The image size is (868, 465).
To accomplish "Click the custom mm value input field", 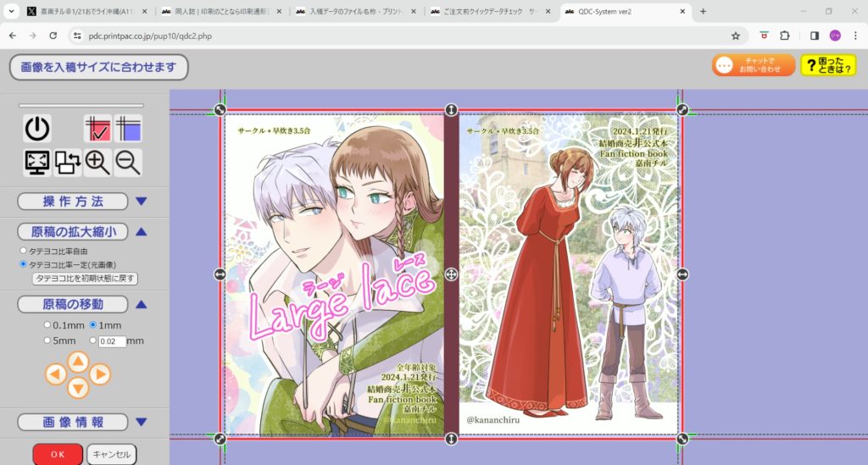I will pyautogui.click(x=111, y=341).
